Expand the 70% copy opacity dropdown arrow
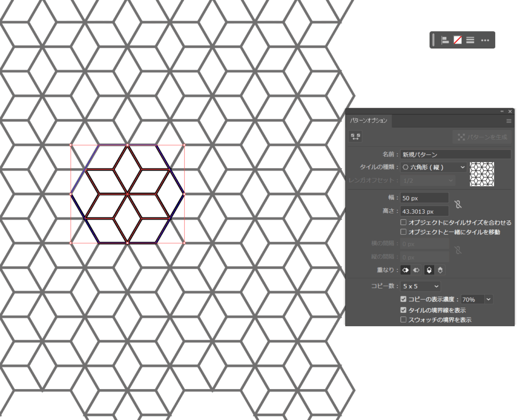Image resolution: width=520 pixels, height=420 pixels. point(489,300)
